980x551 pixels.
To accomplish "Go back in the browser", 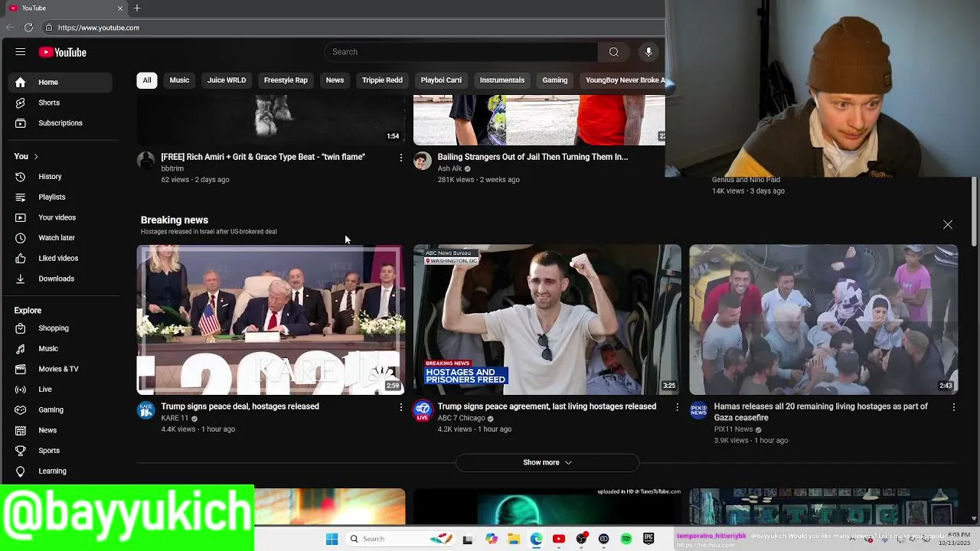I will click(10, 28).
